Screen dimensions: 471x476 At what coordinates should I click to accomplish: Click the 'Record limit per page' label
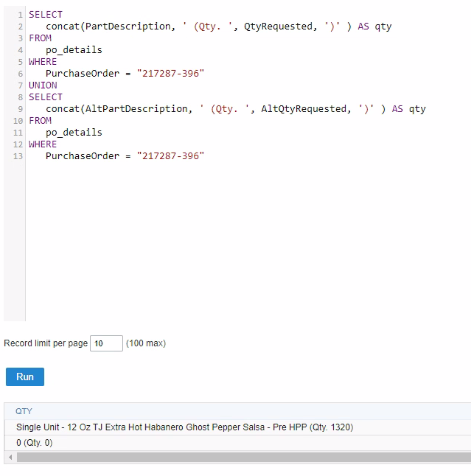[46, 343]
